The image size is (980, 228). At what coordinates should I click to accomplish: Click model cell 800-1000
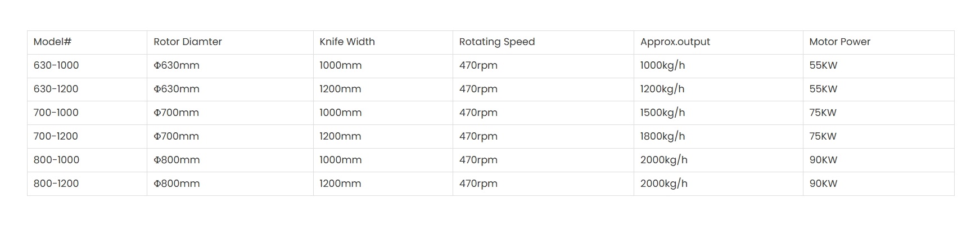click(87, 160)
